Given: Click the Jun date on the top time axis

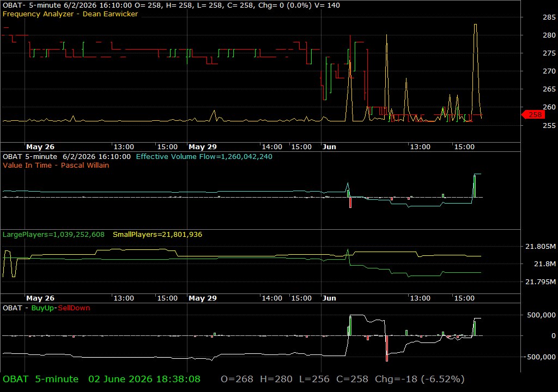Looking at the screenshot, I should point(329,146).
